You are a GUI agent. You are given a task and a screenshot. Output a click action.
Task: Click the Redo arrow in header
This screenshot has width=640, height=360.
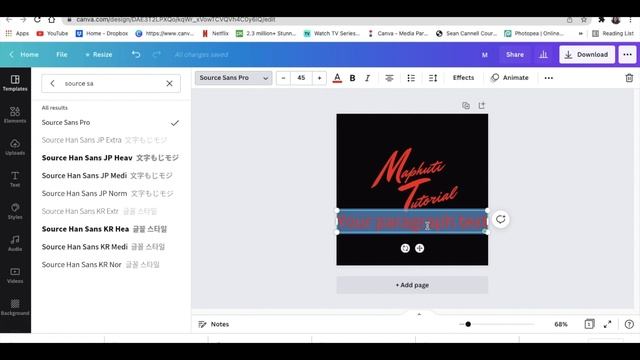(157, 54)
